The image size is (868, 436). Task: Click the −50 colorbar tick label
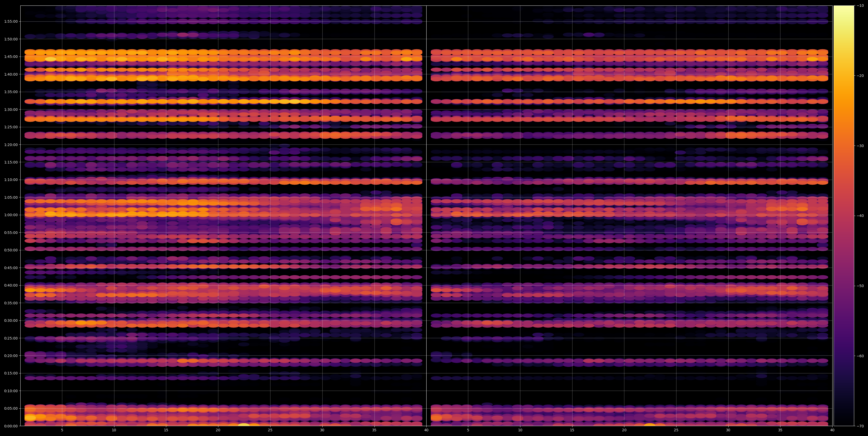[x=860, y=286]
